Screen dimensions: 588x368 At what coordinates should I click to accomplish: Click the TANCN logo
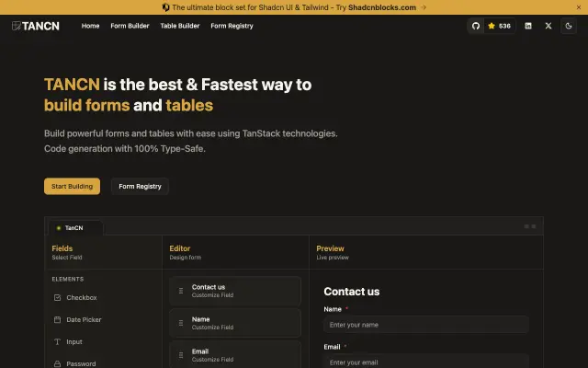coord(36,26)
